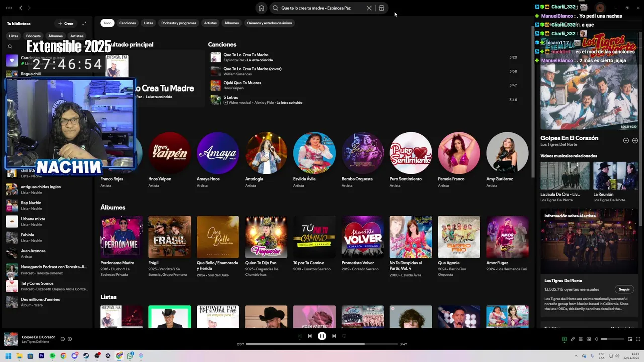644x362 pixels.
Task: Seek within the song progress bar
Action: coord(322,344)
